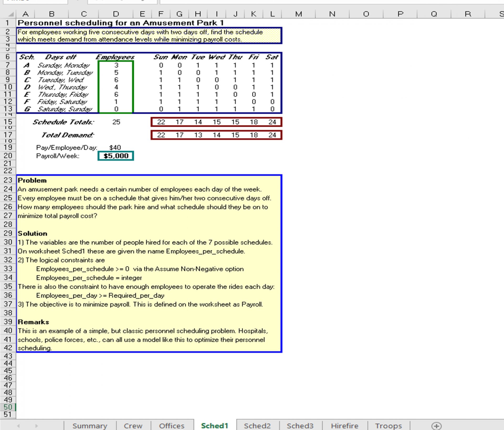
Task: Click 'Thursday, Friday' days off cell
Action: click(63, 94)
